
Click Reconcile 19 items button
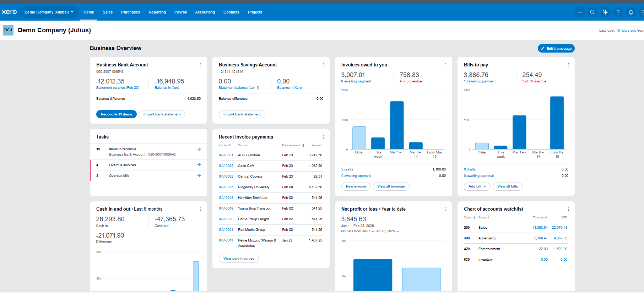coord(117,114)
